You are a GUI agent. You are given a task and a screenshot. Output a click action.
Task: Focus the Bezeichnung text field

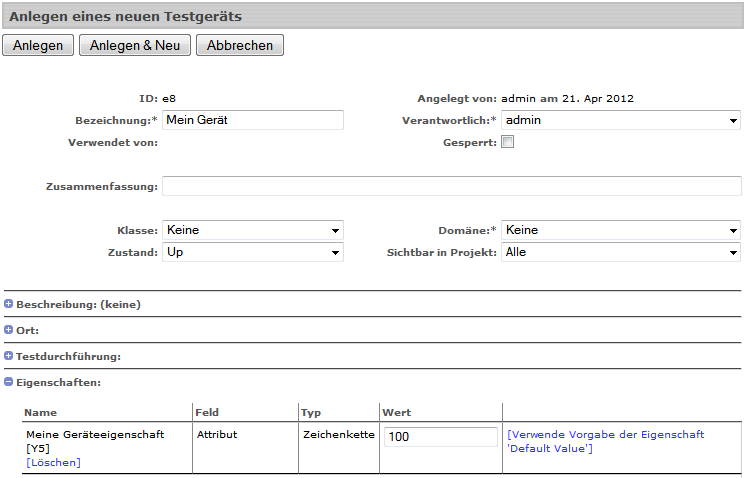(253, 120)
